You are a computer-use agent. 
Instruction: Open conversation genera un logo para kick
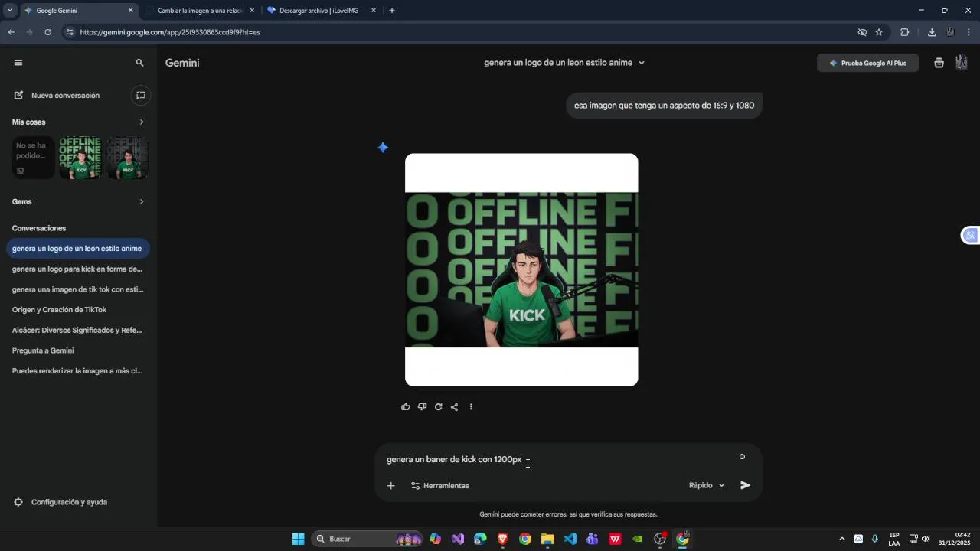[x=78, y=269]
